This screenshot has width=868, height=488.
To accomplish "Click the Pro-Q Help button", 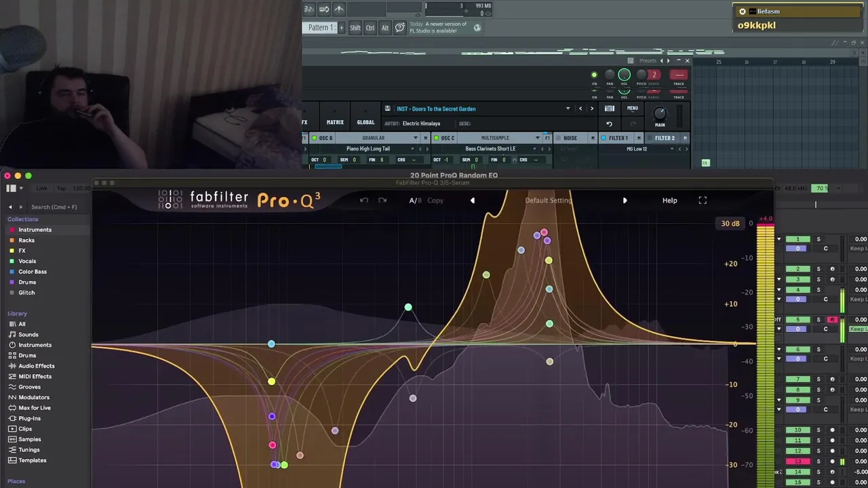I will [x=669, y=201].
